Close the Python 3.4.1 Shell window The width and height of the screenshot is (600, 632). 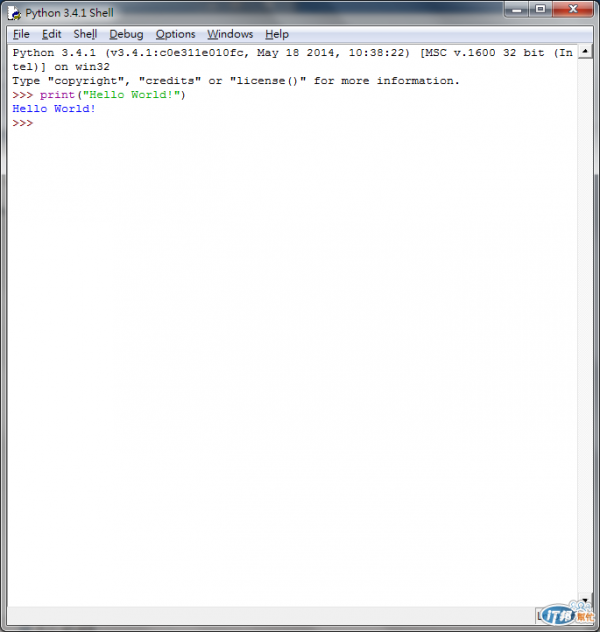(x=573, y=9)
